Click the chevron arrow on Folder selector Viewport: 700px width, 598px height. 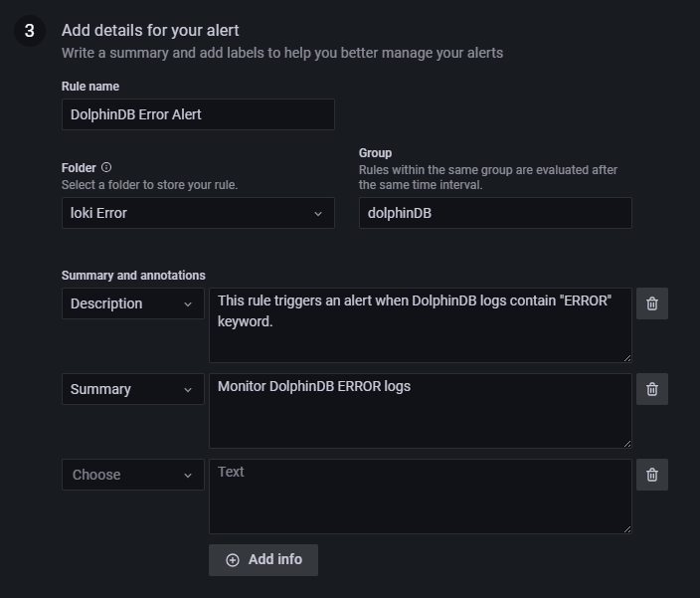[318, 213]
